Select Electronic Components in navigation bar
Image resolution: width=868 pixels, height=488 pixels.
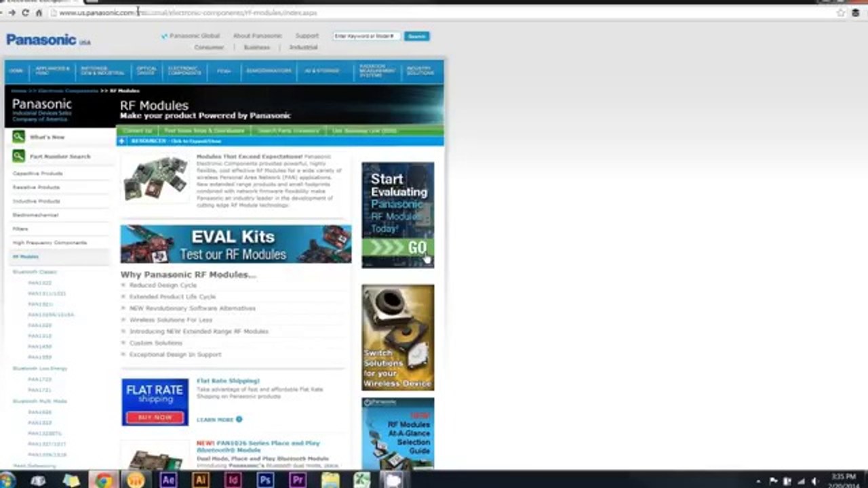184,71
